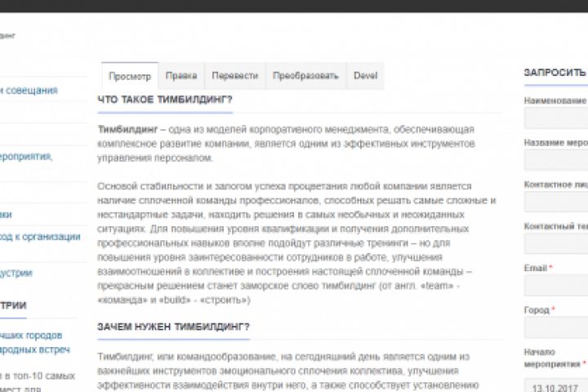
Task: Switch to the Правка tab
Action: (x=181, y=76)
